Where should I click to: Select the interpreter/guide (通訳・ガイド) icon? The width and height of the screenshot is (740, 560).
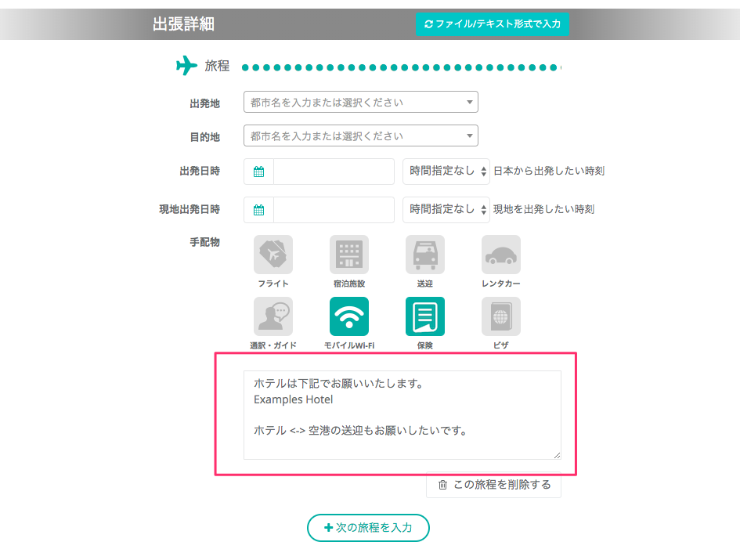(x=273, y=316)
